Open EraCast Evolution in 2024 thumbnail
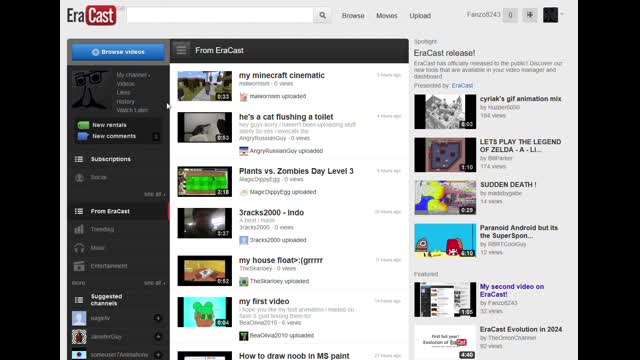 point(445,342)
